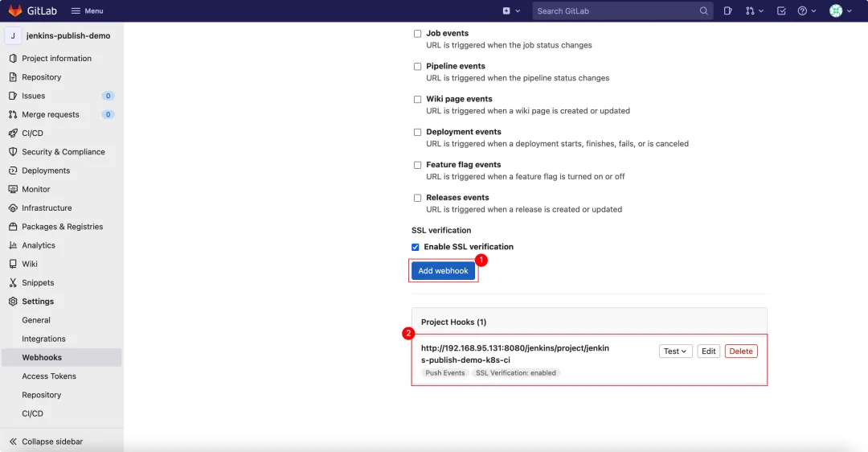Click the Push Events tag
This screenshot has height=452, width=868.
tap(445, 373)
